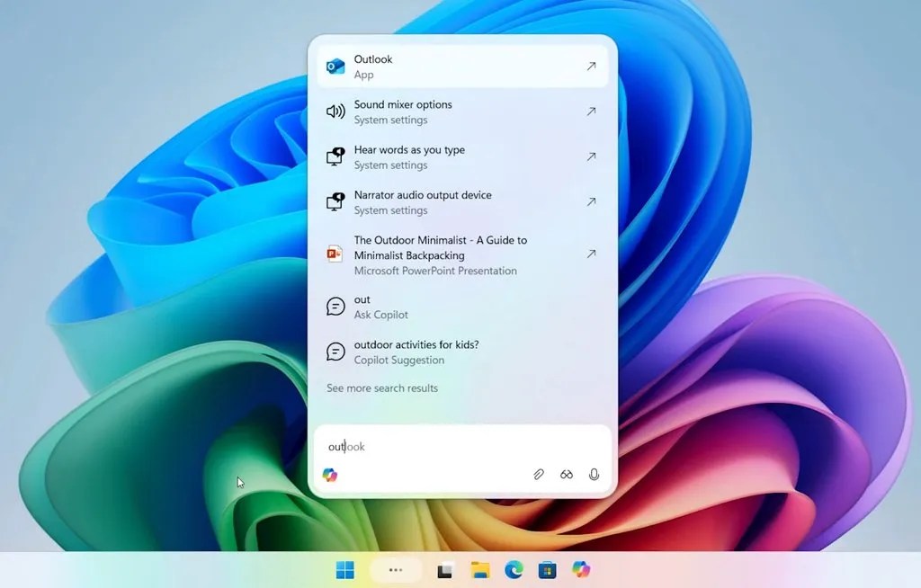Click the See more search results link
The image size is (921, 588).
381,388
